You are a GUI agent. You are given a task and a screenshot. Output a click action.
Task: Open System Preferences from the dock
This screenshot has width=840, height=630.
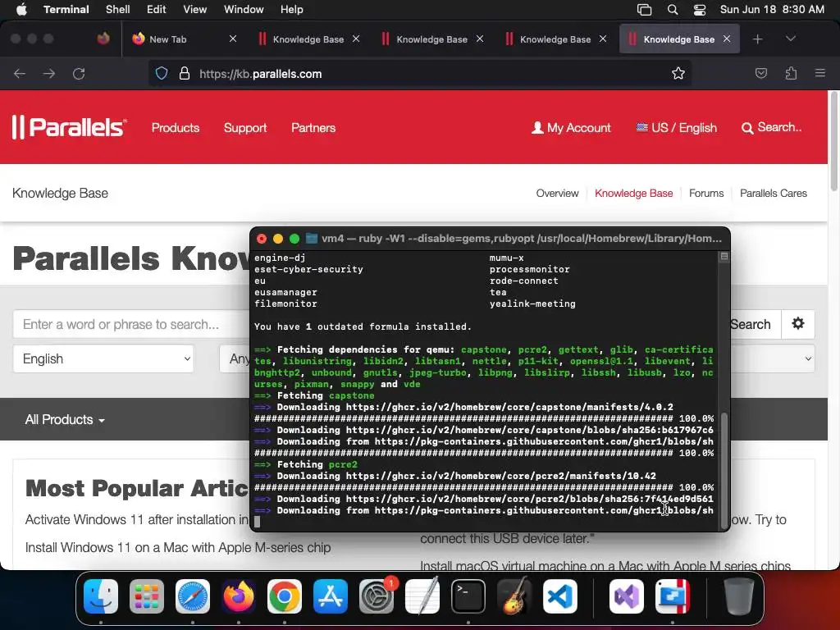pos(377,596)
